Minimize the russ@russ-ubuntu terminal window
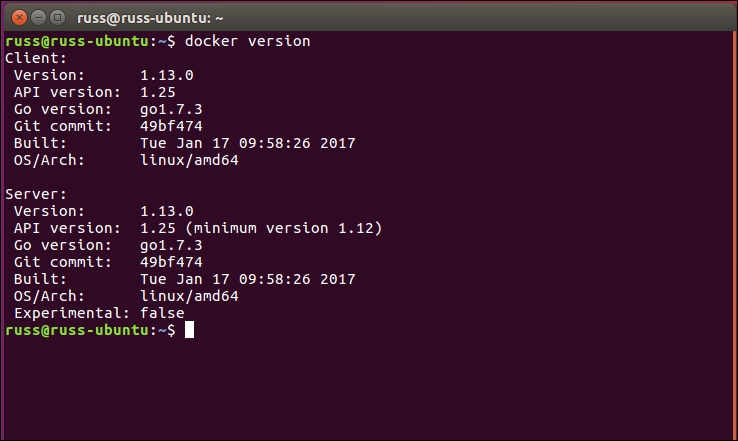This screenshot has width=738, height=441. click(x=39, y=18)
